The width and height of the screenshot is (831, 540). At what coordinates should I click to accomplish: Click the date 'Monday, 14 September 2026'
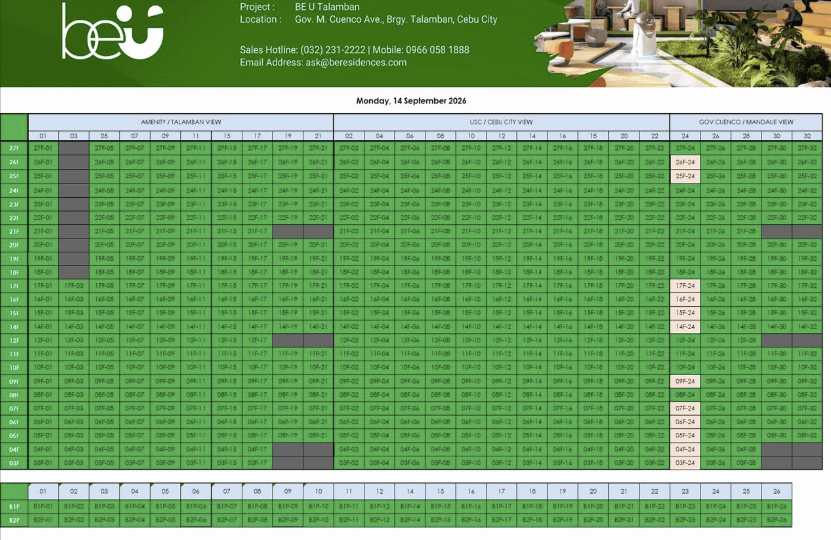pyautogui.click(x=411, y=101)
